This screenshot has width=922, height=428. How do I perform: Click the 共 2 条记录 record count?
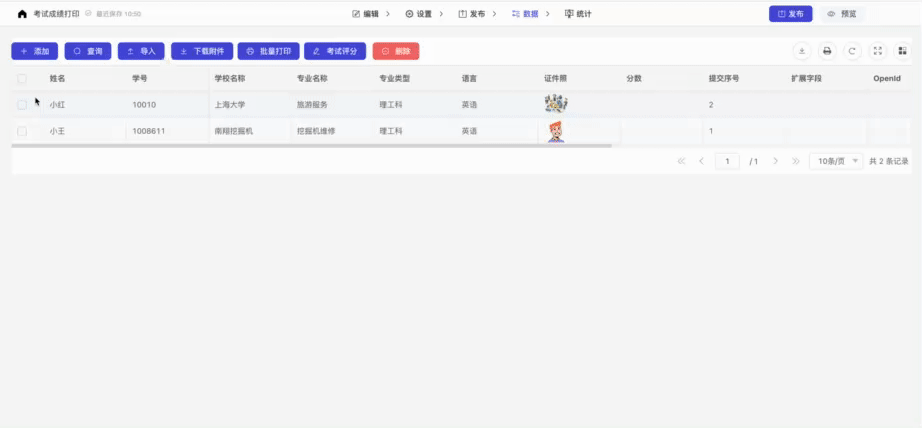(x=888, y=161)
